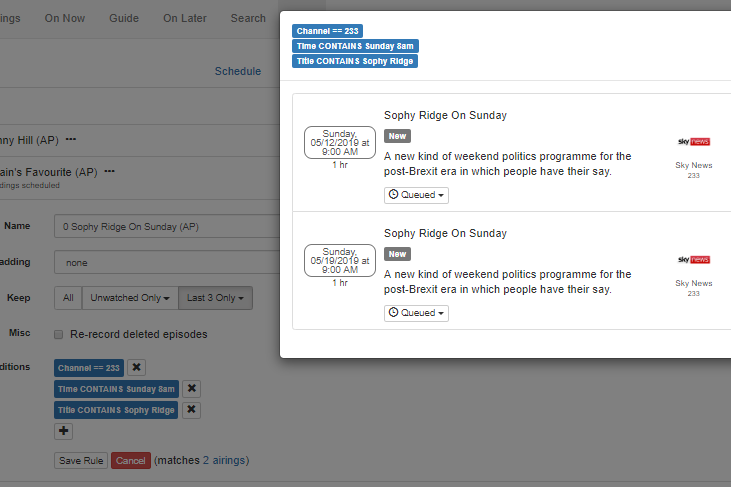731x487 pixels.
Task: Click into the rule Name text field
Action: point(165,227)
